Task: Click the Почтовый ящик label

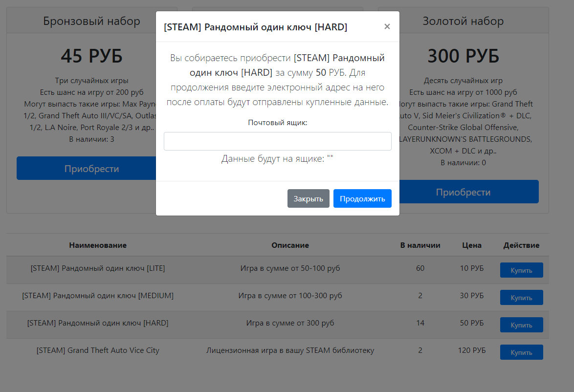Action: [x=278, y=123]
